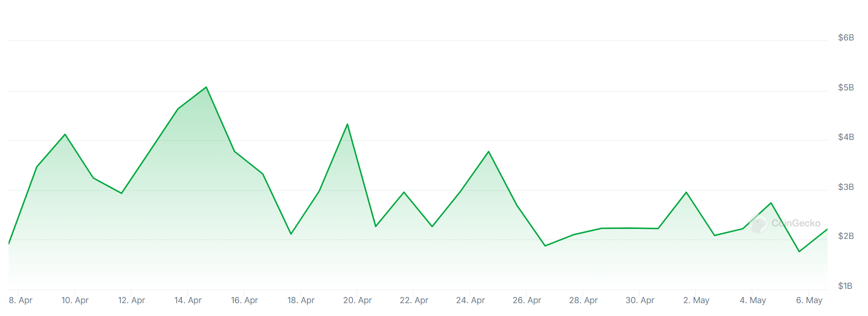Select the '2. May' date label
868x316 pixels.
point(696,300)
